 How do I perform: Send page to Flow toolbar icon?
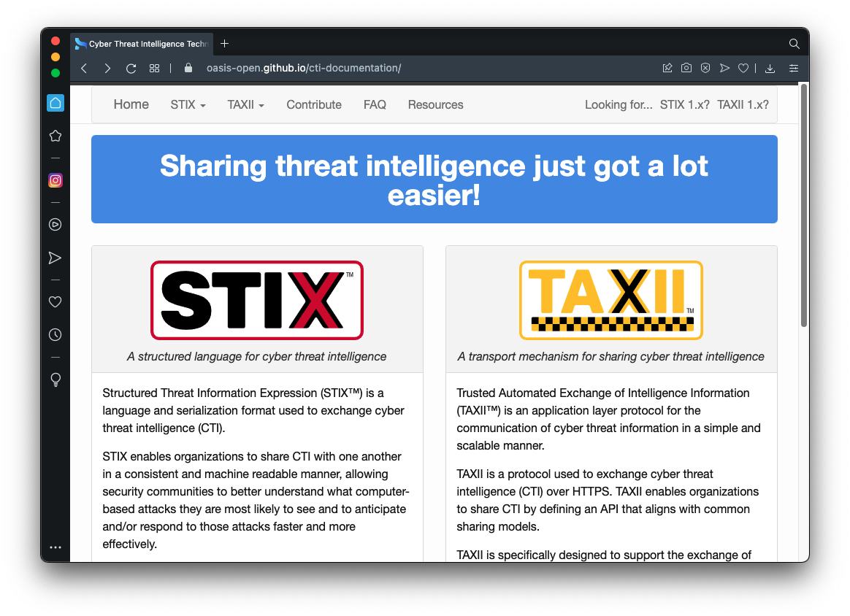724,69
